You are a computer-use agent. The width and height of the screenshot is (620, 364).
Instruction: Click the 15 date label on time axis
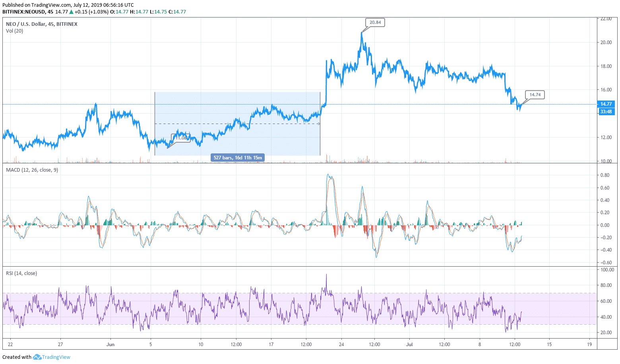[549, 345]
